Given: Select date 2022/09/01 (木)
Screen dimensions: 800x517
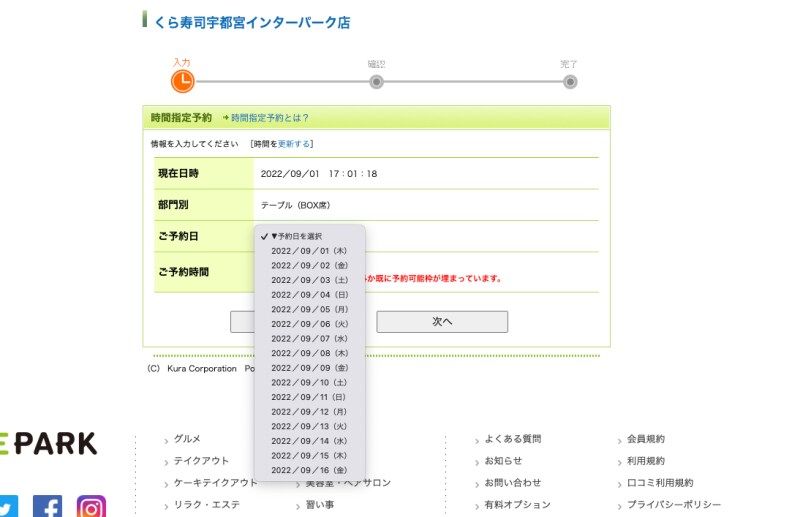Looking at the screenshot, I should pos(310,251).
